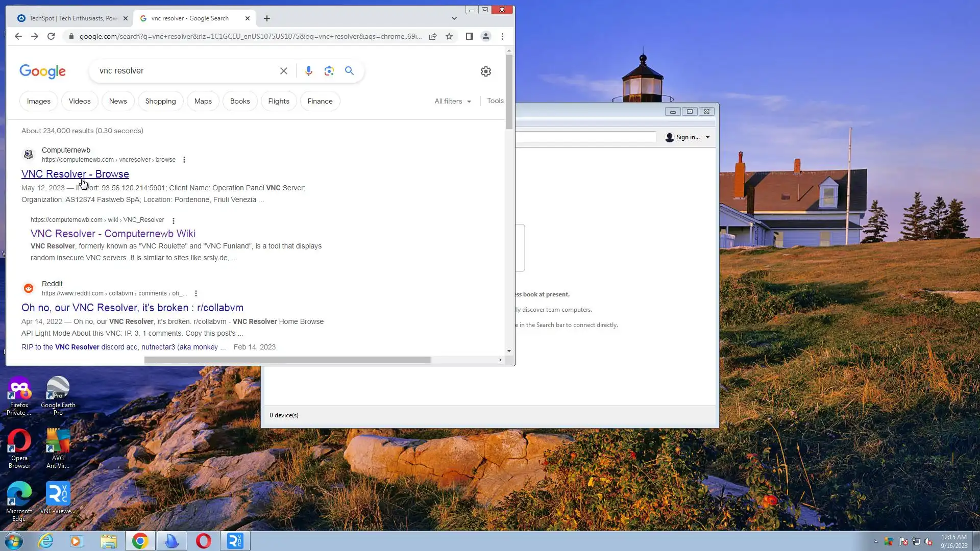The width and height of the screenshot is (980, 551).
Task: Select the Images search filter
Action: tap(39, 101)
